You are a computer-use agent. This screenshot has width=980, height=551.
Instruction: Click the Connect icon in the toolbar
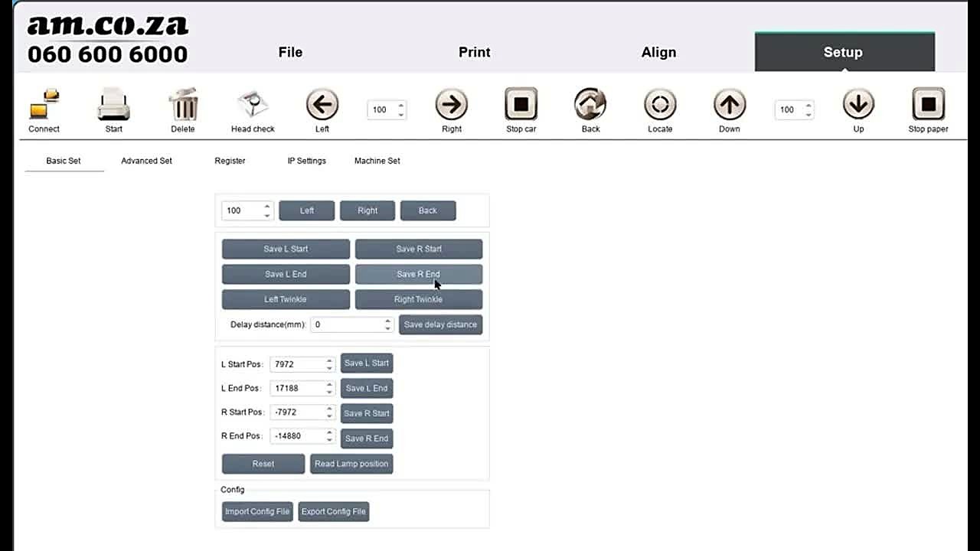(x=44, y=104)
